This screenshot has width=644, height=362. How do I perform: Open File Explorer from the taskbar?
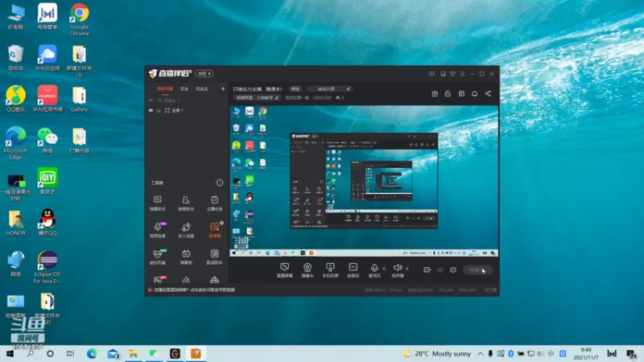(x=133, y=353)
